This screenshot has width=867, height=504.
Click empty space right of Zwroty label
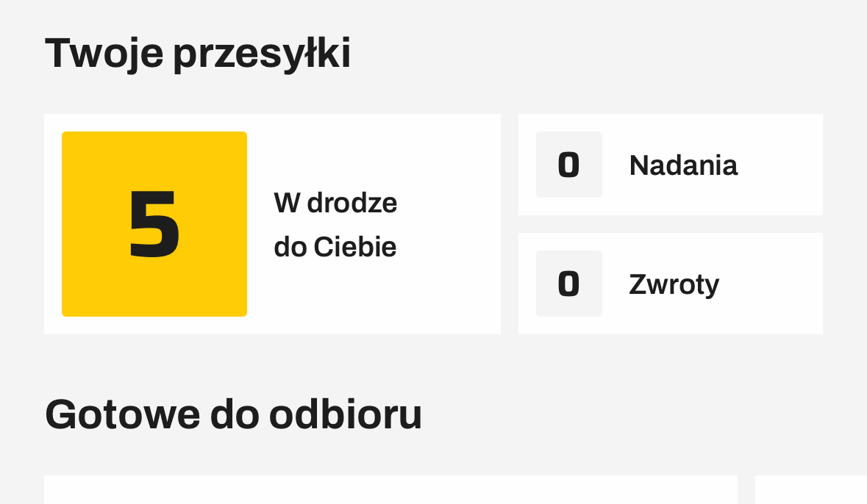(772, 284)
